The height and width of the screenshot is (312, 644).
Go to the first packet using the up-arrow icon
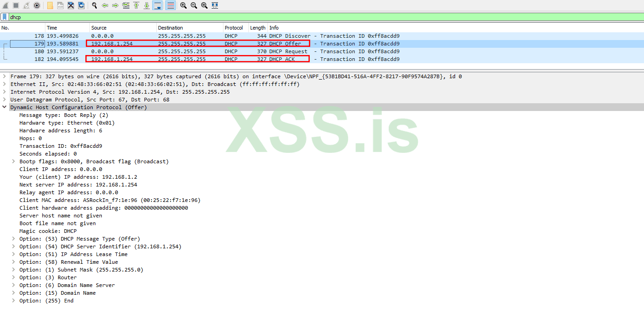pyautogui.click(x=137, y=5)
